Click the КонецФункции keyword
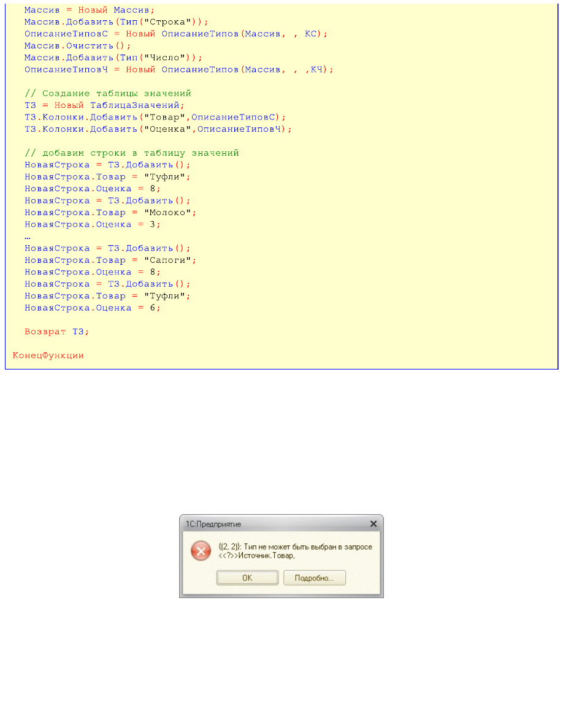Viewport: 563px width, 728px height. 48,355
